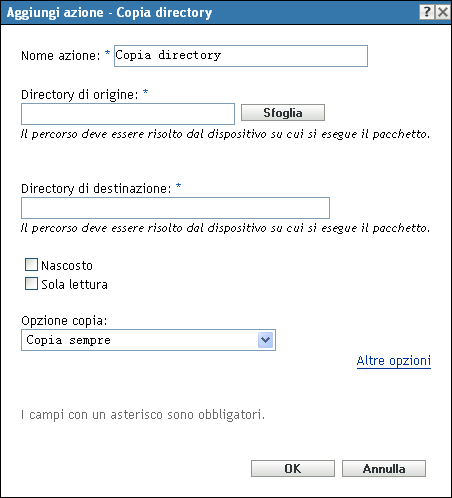Screen dimensions: 452x498
Task: Select the Nome azione label
Action: [61, 56]
